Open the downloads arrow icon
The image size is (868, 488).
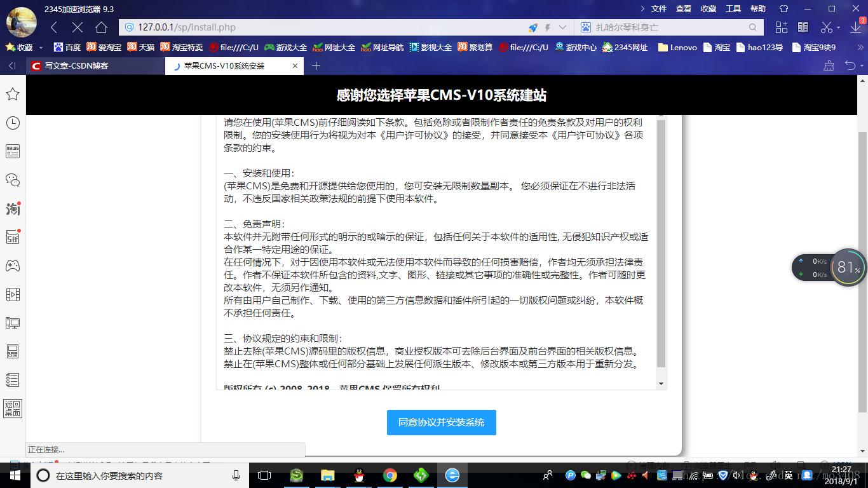point(855,27)
